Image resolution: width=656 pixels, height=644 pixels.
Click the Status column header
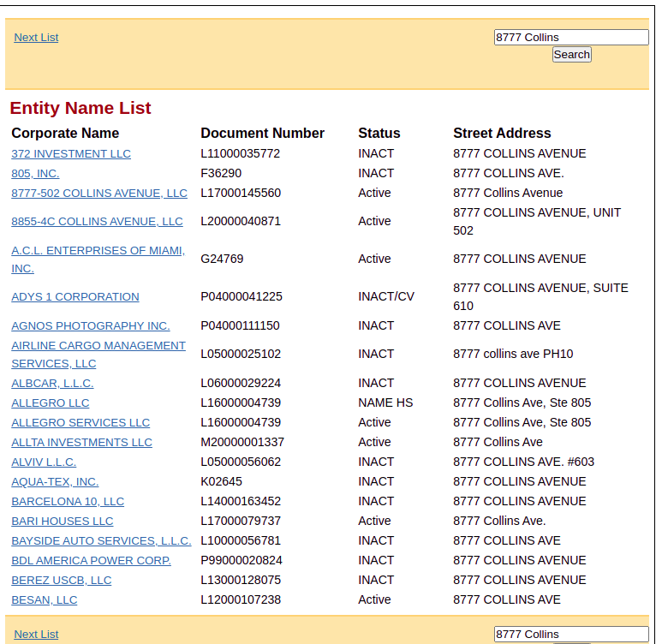point(379,133)
